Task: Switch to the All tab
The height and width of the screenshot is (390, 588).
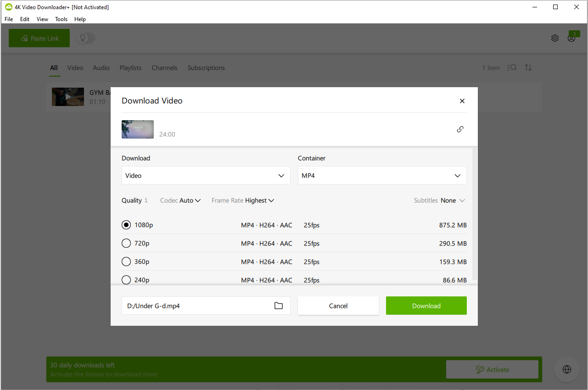Action: coord(54,67)
